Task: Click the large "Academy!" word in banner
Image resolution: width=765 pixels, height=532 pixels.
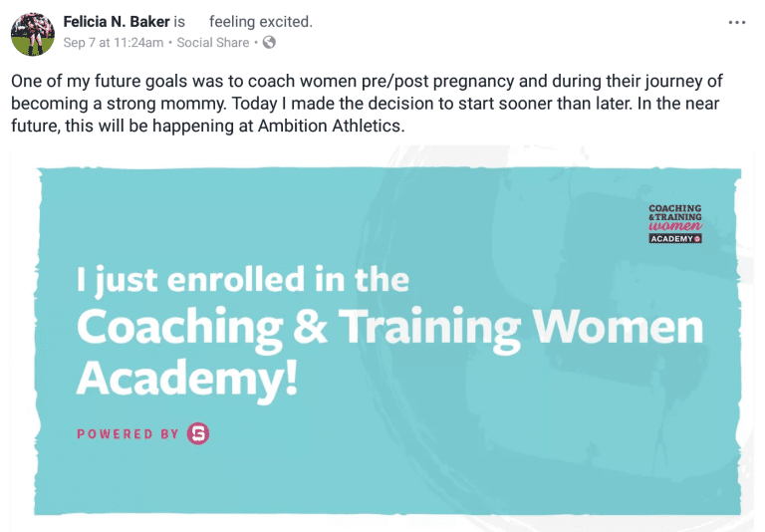Action: coord(187,380)
